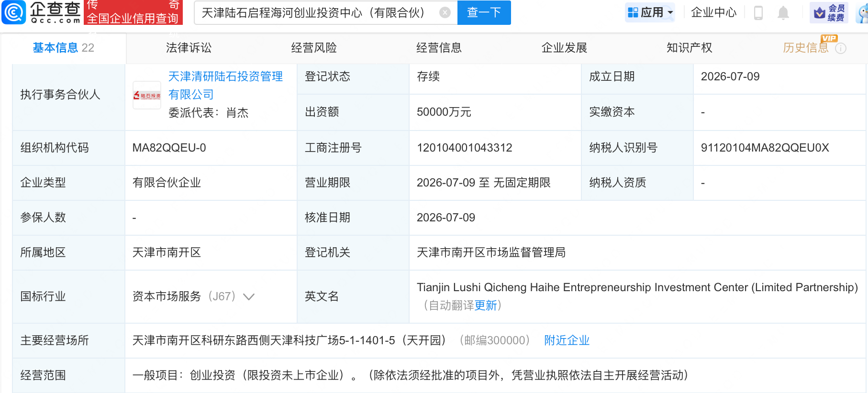Open the 历史信息 VIP tab

coord(806,48)
